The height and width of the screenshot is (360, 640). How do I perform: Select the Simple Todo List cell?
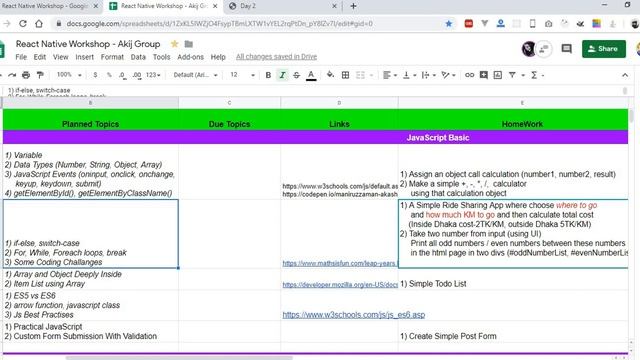(x=513, y=279)
